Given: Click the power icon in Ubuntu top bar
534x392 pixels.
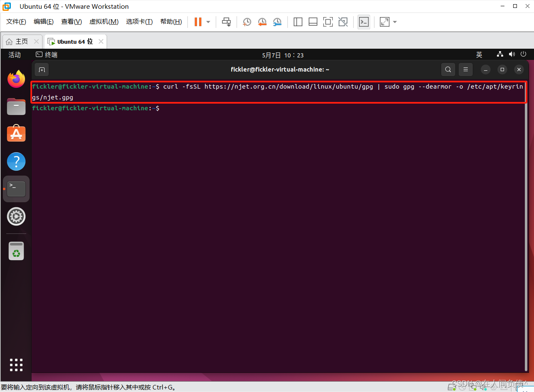Looking at the screenshot, I should click(x=524, y=55).
